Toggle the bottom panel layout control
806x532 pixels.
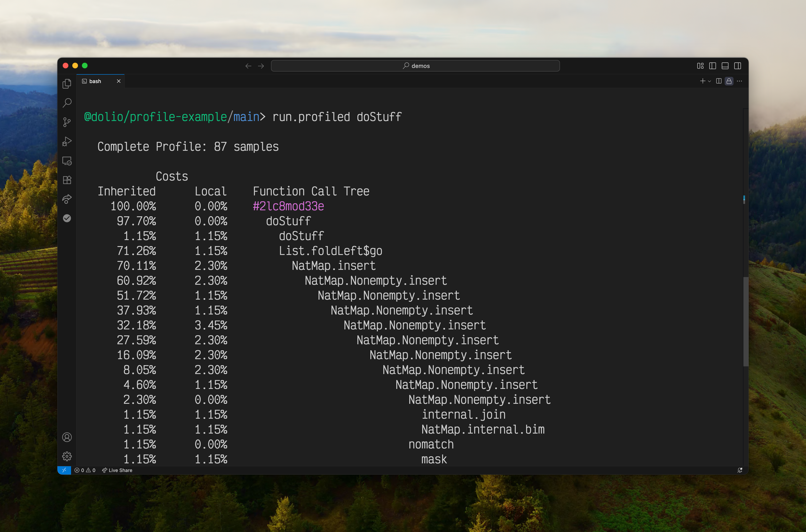[x=725, y=66]
